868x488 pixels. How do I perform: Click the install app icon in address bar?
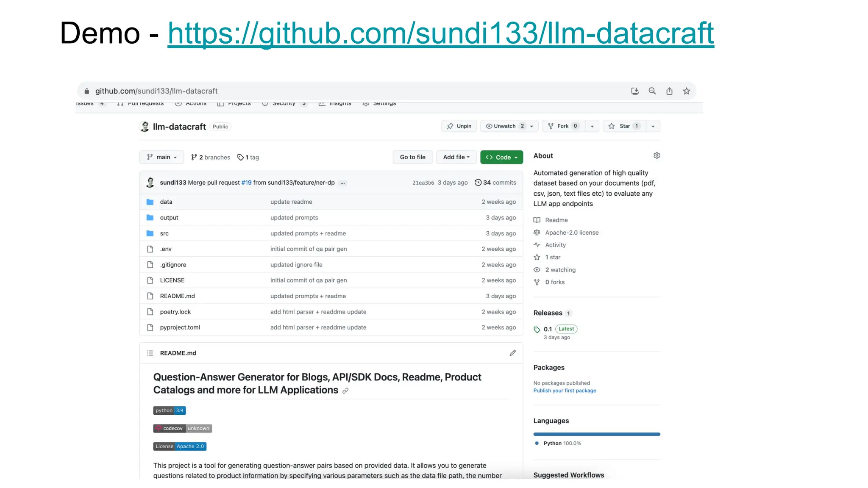[634, 91]
